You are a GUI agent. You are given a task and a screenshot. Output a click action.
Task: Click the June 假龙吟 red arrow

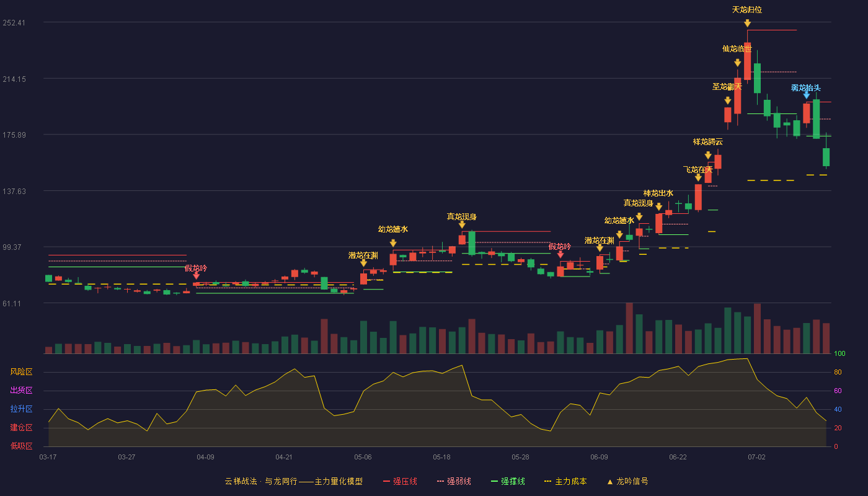[x=560, y=254]
